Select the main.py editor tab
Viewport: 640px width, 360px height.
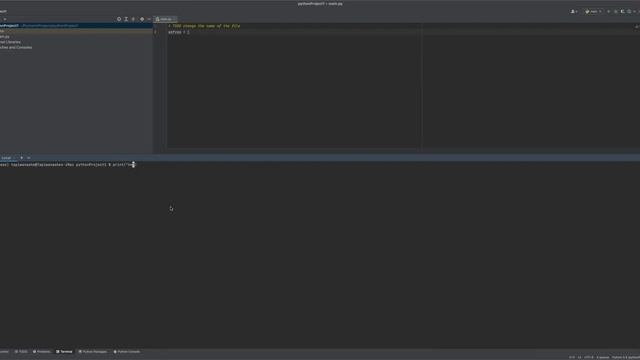pyautogui.click(x=165, y=19)
